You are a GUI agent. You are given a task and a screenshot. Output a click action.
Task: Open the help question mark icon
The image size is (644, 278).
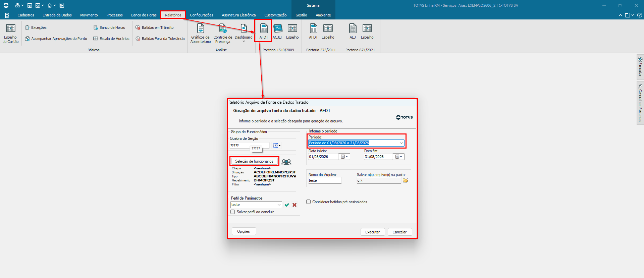click(x=640, y=15)
